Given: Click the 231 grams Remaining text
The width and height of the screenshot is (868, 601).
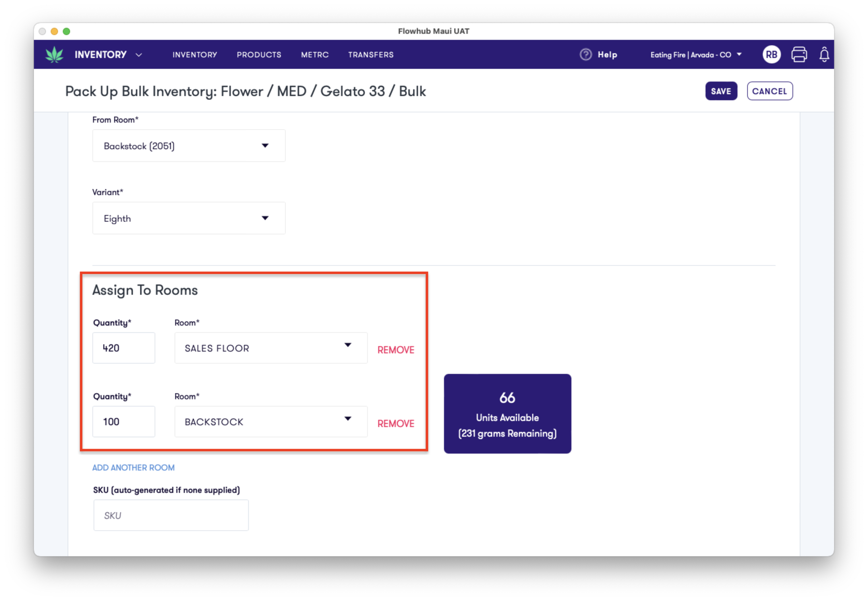Looking at the screenshot, I should tap(507, 433).
